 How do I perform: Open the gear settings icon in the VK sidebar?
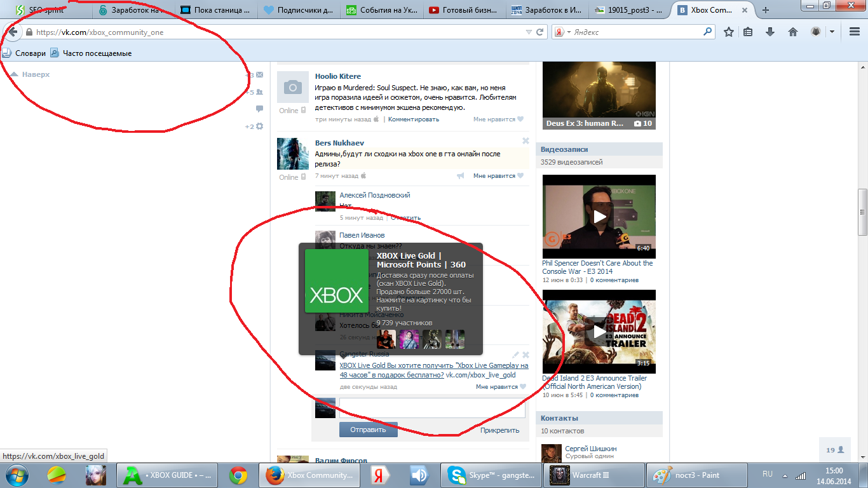[259, 126]
